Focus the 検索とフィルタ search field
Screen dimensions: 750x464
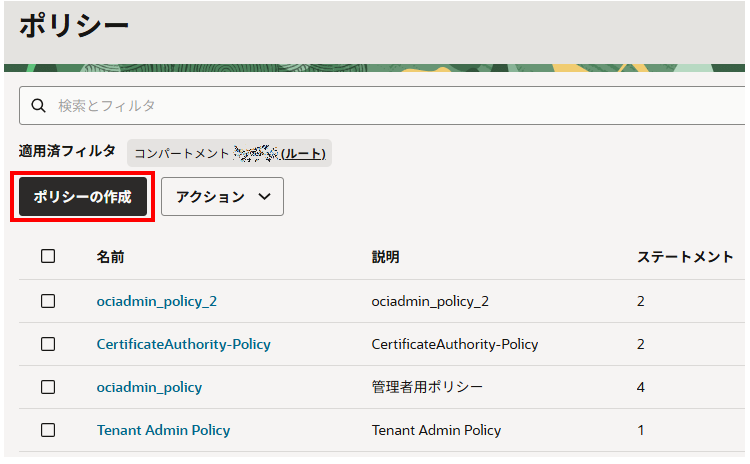click(390, 106)
